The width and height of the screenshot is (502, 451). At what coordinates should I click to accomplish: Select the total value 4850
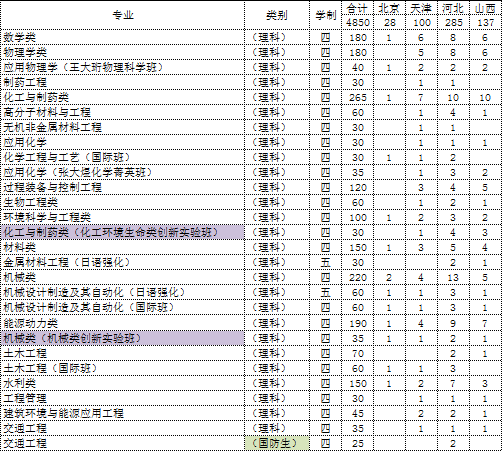tap(358, 23)
